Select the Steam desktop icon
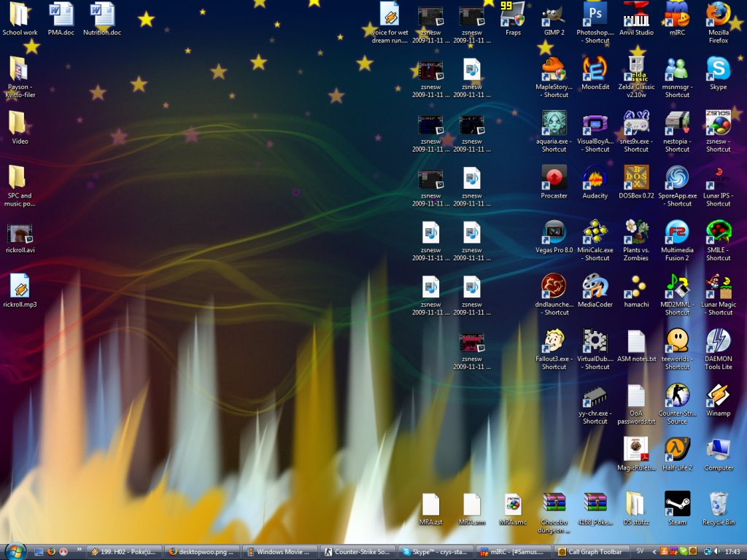The image size is (747, 560). (x=677, y=505)
